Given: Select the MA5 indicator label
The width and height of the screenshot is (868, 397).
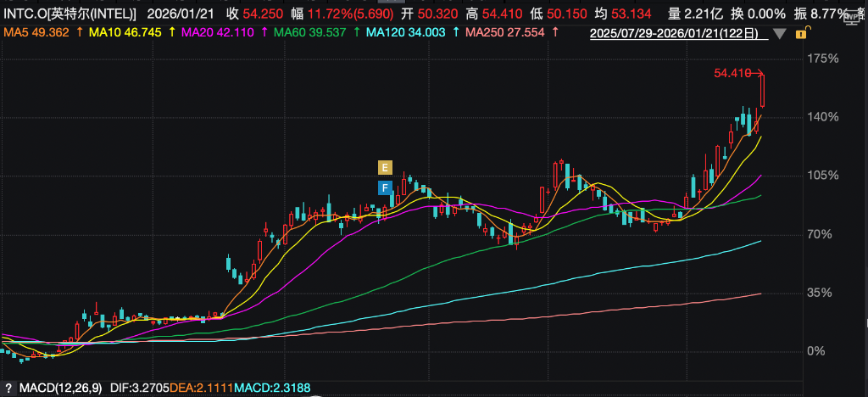Looking at the screenshot, I should 36,32.
